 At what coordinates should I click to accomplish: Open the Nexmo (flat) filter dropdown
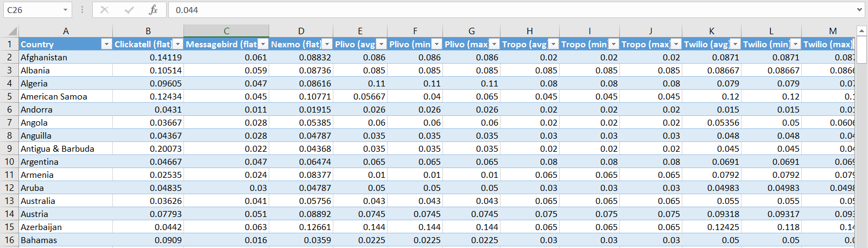(327, 44)
